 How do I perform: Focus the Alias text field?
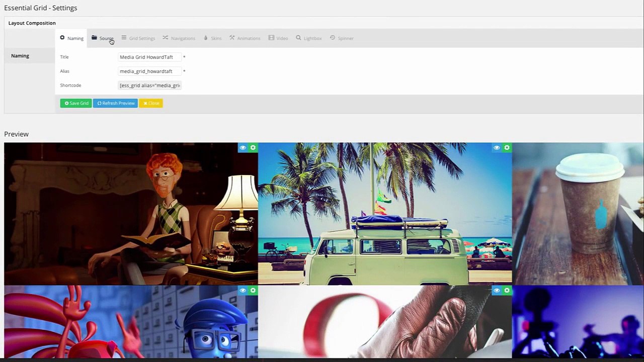(x=149, y=71)
